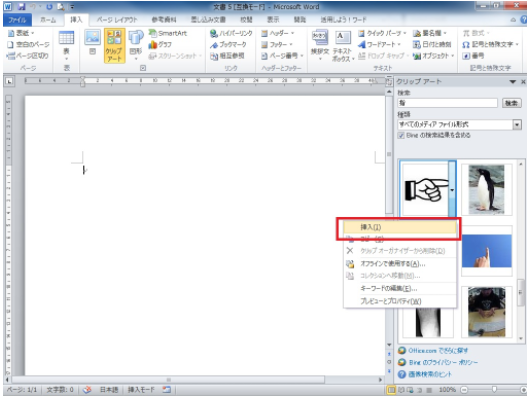Open the Bing privacy policy link
Screen dimensions: 531x396
coord(443,362)
